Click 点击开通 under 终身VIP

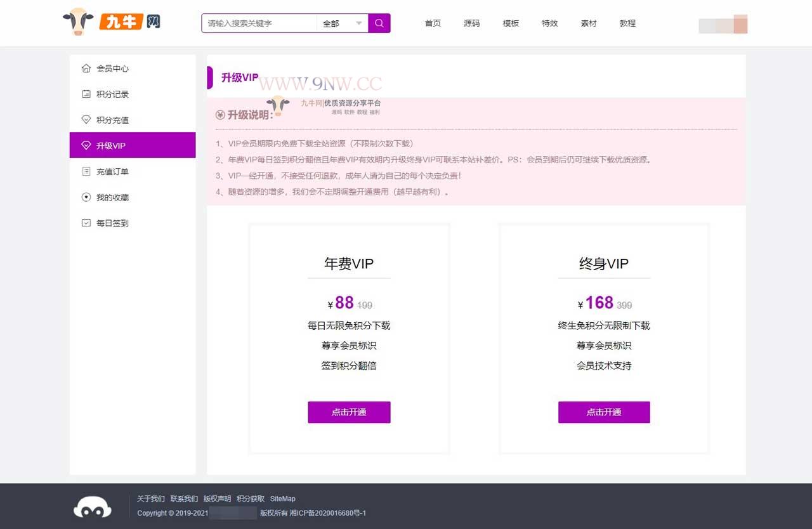604,412
